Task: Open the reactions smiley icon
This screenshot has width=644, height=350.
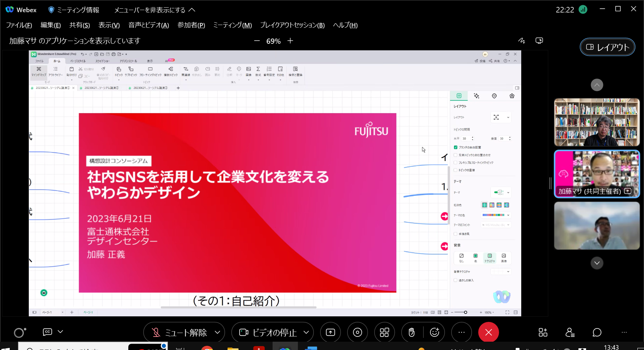Action: coord(435,332)
